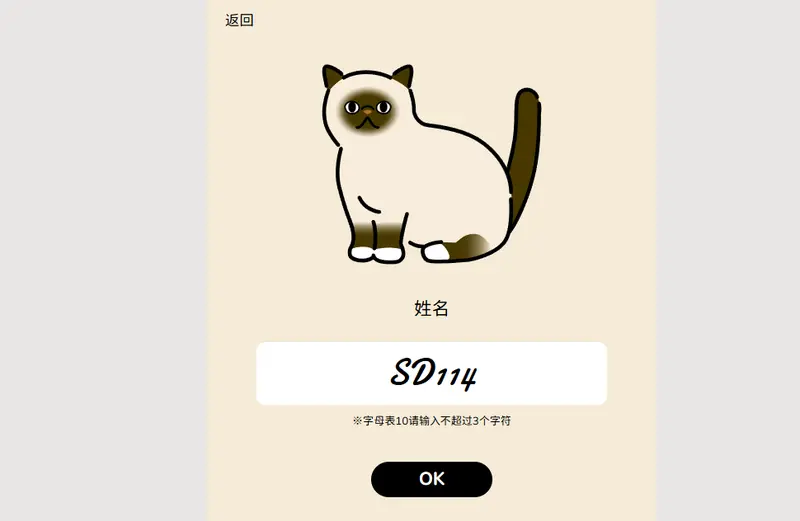
Task: Click the cat's dark brown face mask
Action: [x=368, y=112]
